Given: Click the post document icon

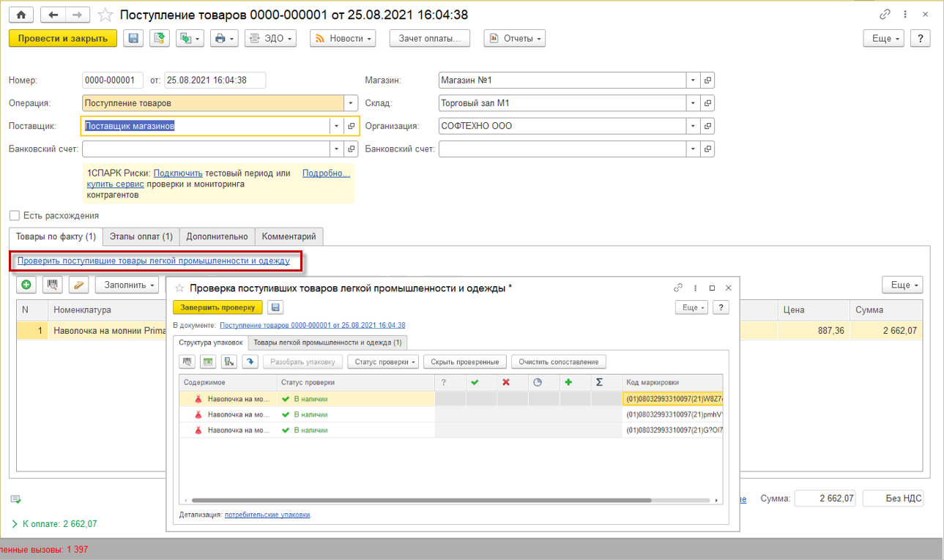Looking at the screenshot, I should point(160,39).
